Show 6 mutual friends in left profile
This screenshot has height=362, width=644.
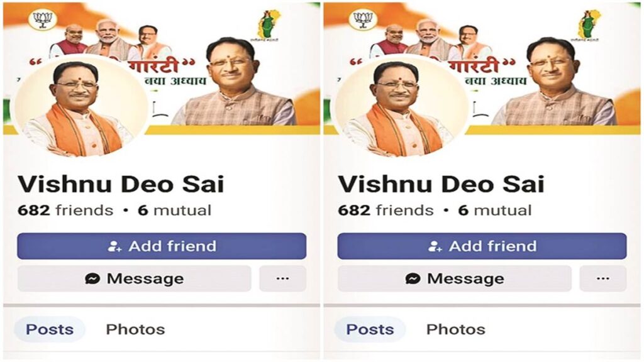pyautogui.click(x=175, y=211)
